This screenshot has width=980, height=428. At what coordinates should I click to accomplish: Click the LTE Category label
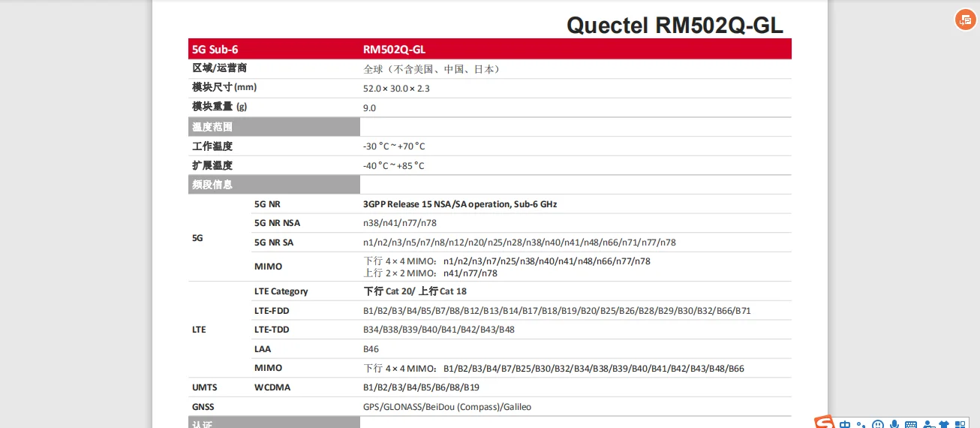[281, 291]
